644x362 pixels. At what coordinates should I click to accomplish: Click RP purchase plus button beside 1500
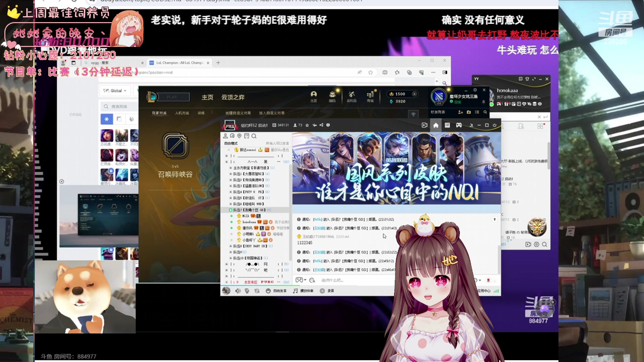pos(414,94)
